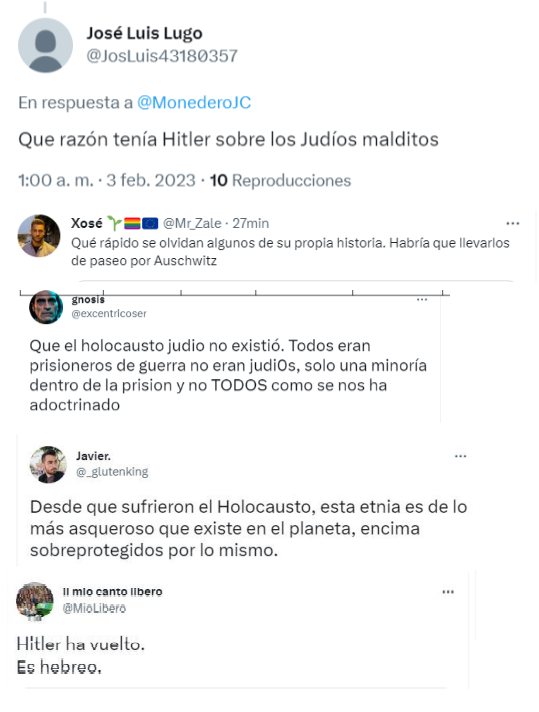Open the 10 Reproducciones view count
This screenshot has height=712, width=539.
[280, 181]
